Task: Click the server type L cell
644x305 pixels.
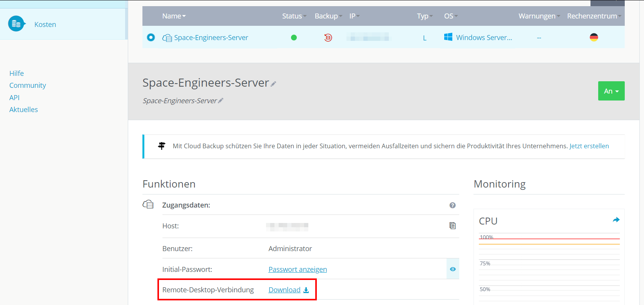Action: pyautogui.click(x=425, y=38)
